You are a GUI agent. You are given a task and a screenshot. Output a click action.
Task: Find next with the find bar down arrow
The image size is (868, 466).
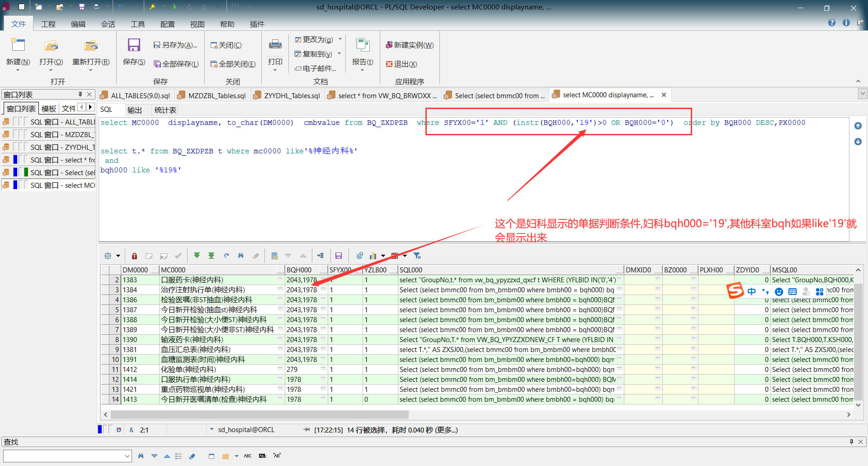(x=154, y=456)
